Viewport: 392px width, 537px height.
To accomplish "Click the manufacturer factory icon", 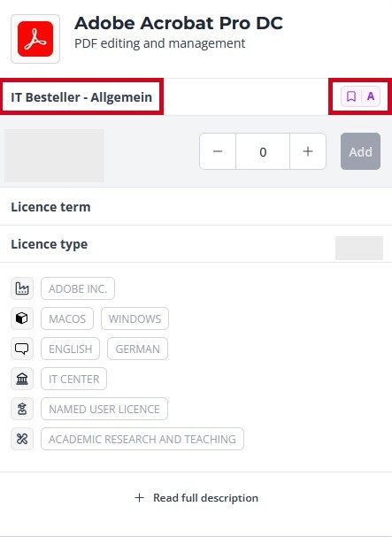I will (x=22, y=288).
